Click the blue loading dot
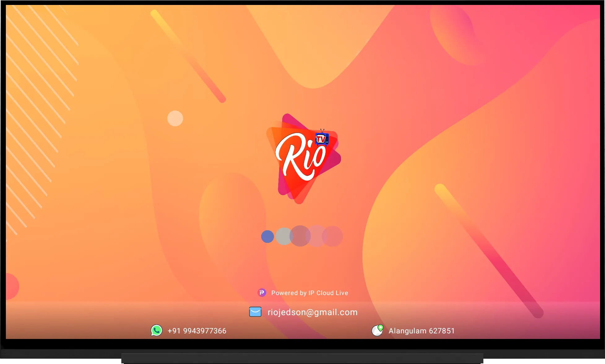This screenshot has height=364, width=605. point(267,237)
